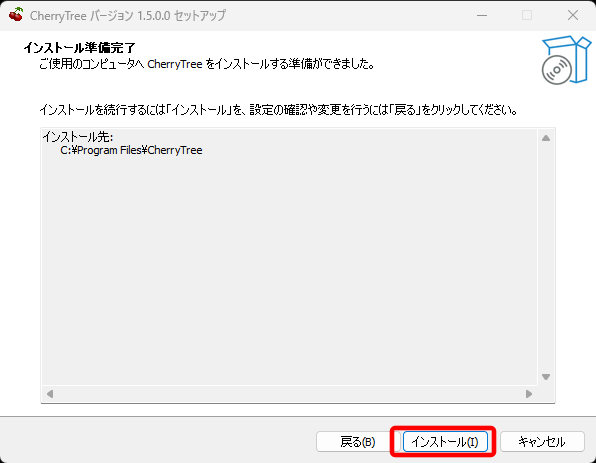This screenshot has width=596, height=463.
Task: Click the CherryTree cherry icon in title bar
Action: click(x=16, y=15)
